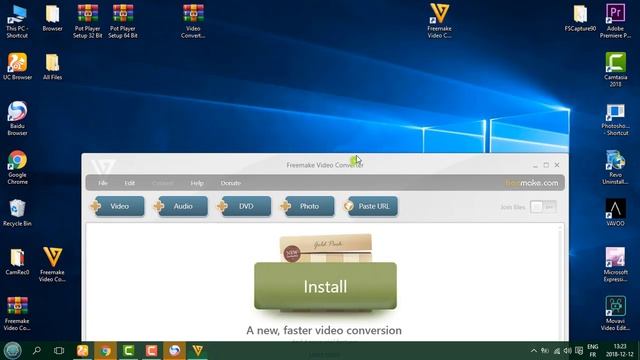This screenshot has height=360, width=640.
Task: Switch to green Camtasia taskbar icon
Action: (x=128, y=350)
